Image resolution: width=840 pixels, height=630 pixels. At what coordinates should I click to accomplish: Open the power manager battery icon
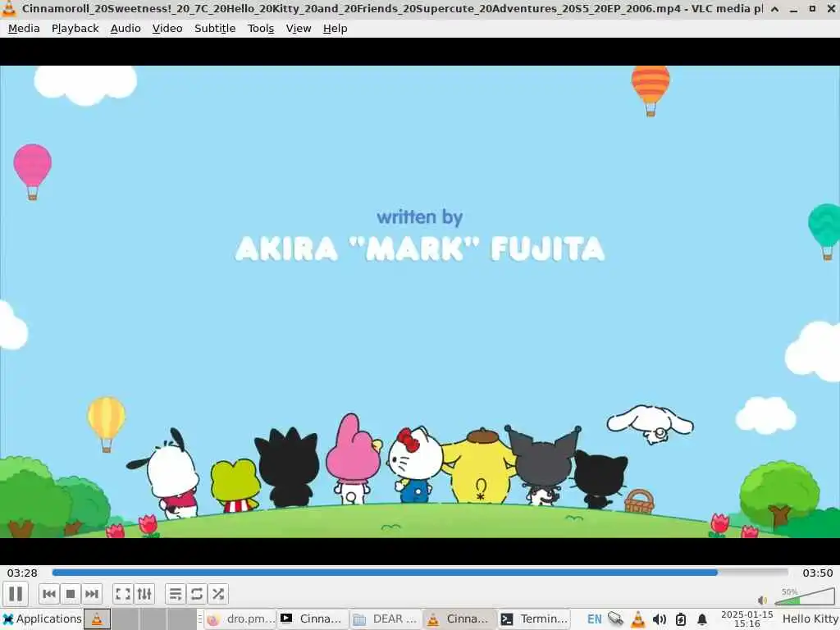(681, 619)
